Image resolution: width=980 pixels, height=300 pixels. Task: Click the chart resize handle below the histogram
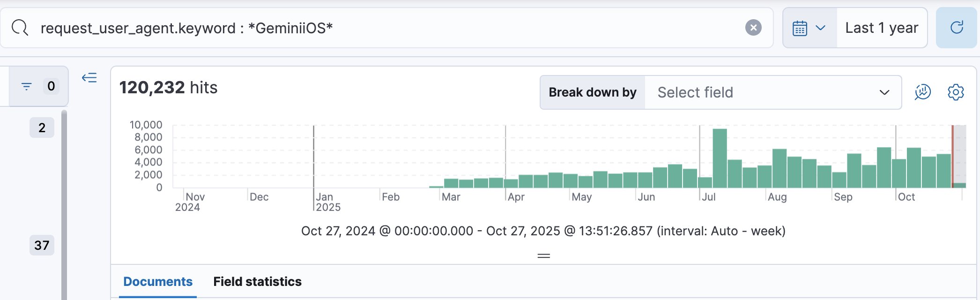[x=543, y=256]
